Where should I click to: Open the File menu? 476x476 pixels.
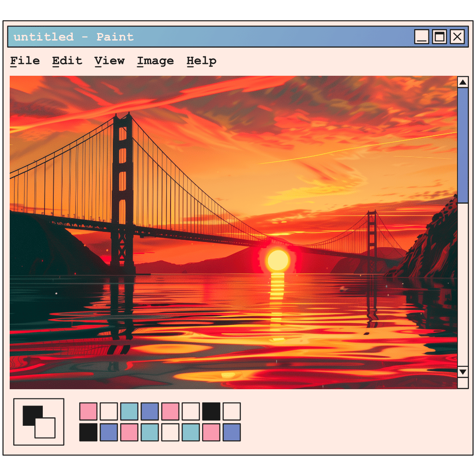click(25, 61)
